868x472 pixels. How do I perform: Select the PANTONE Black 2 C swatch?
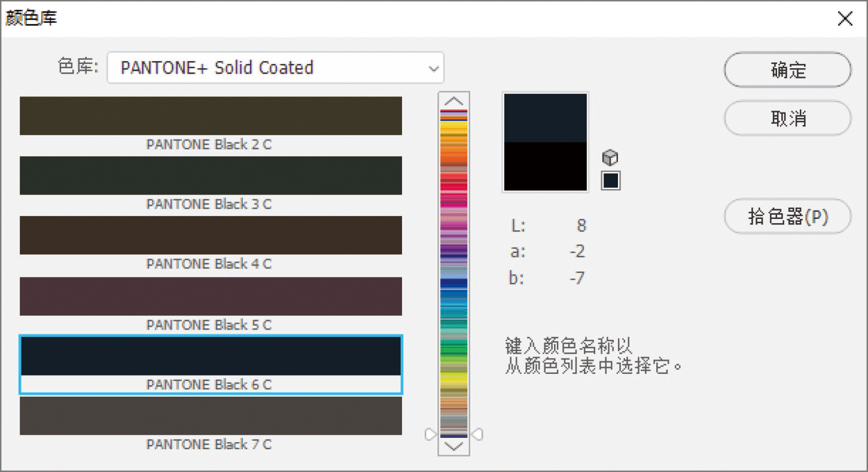[x=211, y=116]
